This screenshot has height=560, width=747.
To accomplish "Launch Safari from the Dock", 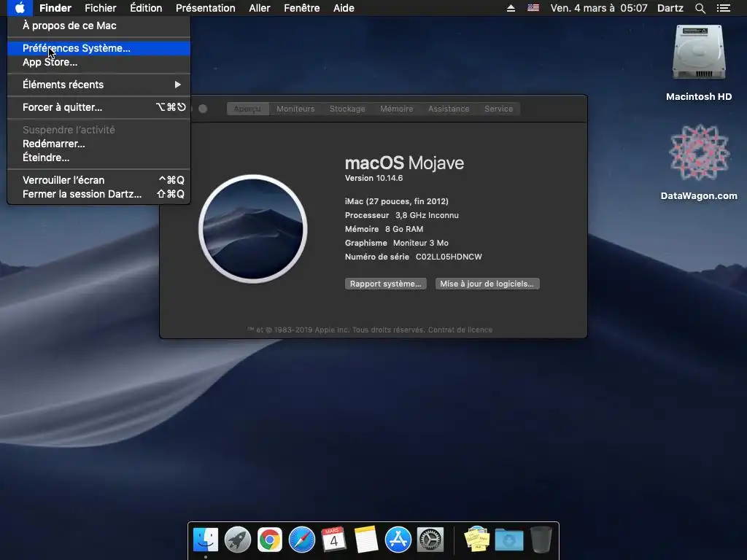I will click(x=301, y=540).
